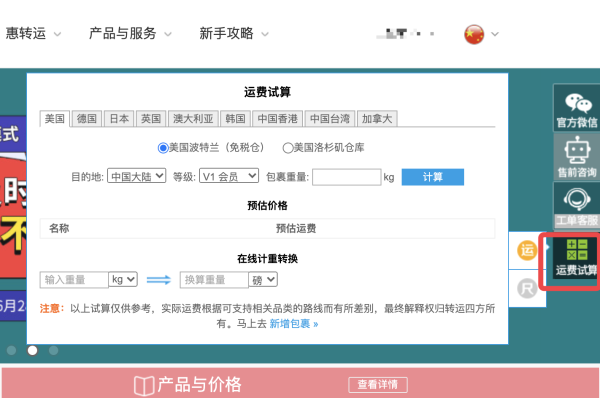
Task: Click the 预估运费 column header
Action: (296, 228)
